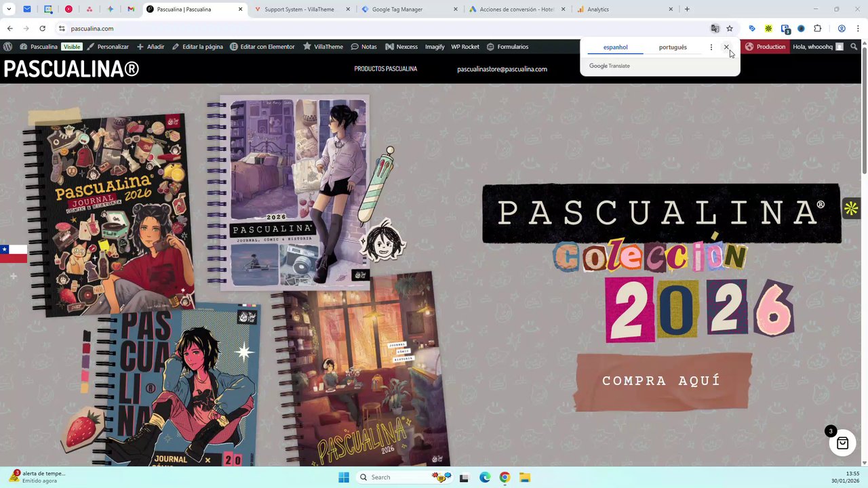
Task: Click the red Production environment button
Action: coord(766,47)
